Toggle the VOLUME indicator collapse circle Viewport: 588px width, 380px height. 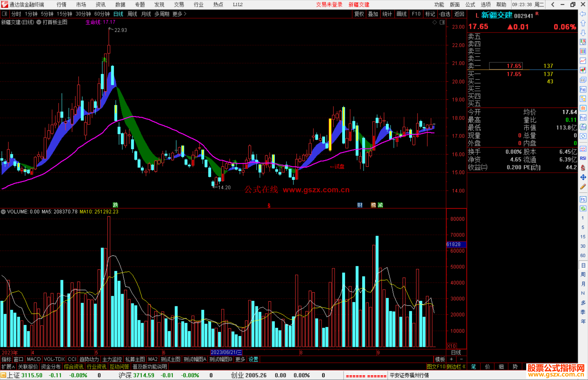[3, 212]
